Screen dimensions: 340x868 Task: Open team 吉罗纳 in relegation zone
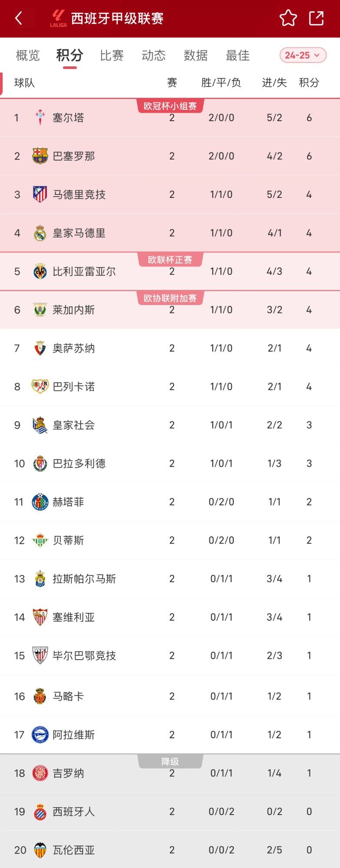(68, 773)
